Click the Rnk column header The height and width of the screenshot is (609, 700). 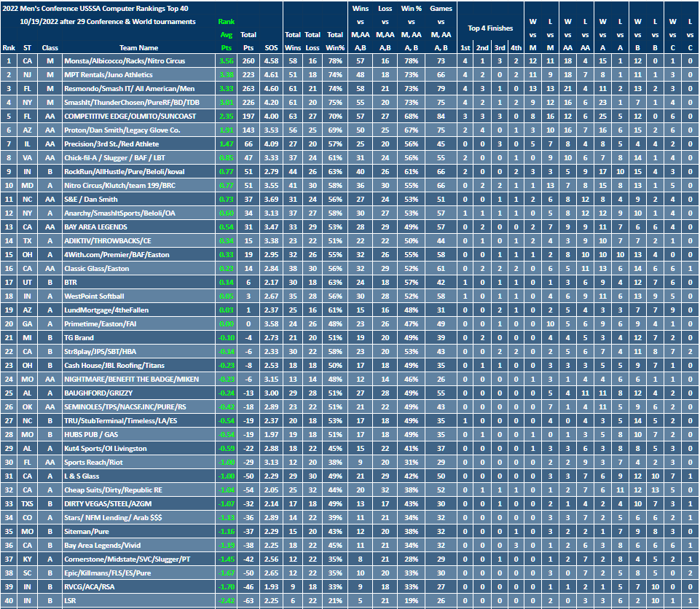9,48
